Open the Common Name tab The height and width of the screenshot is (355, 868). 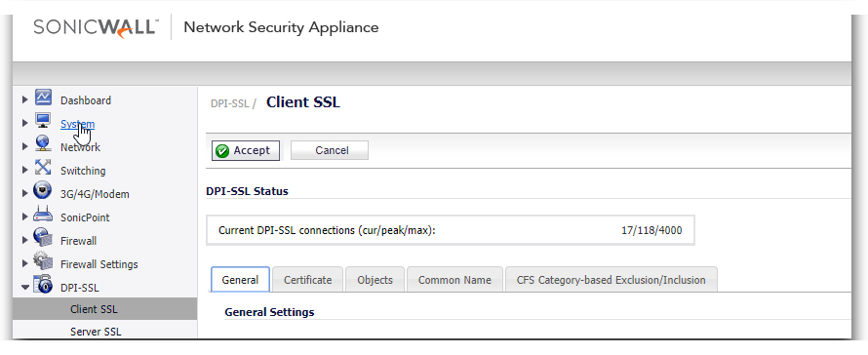pyautogui.click(x=454, y=280)
